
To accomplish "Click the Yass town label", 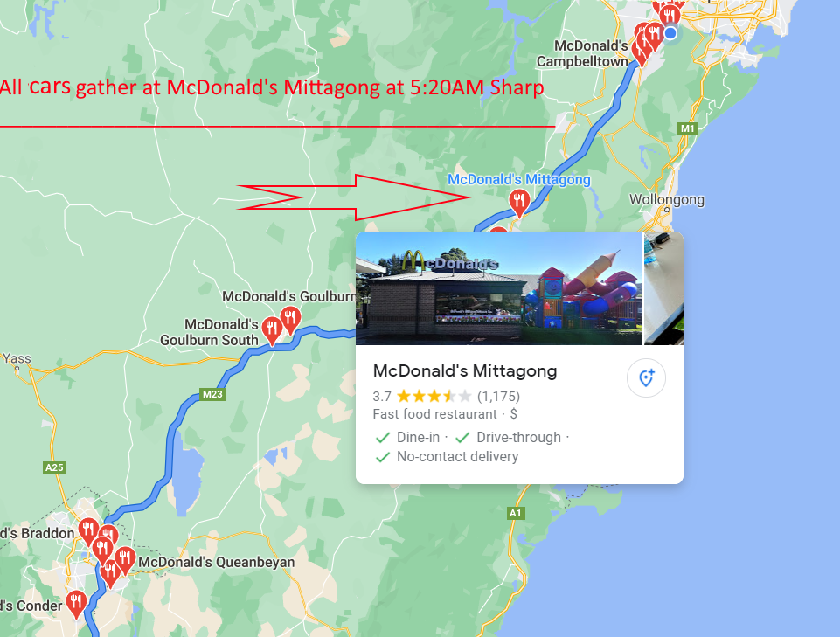I will [x=17, y=358].
